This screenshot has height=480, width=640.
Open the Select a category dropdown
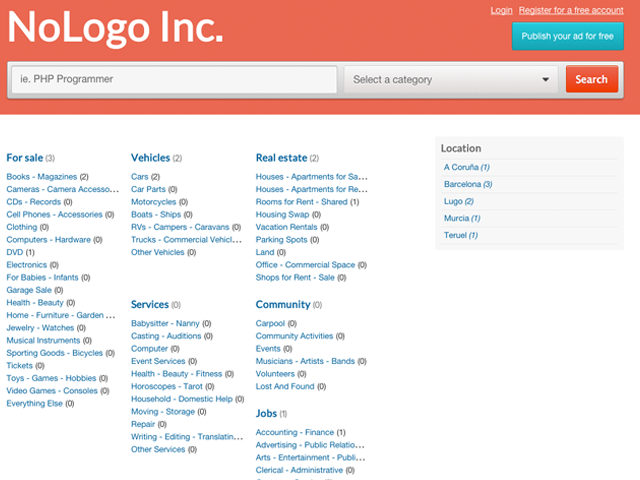[x=451, y=80]
